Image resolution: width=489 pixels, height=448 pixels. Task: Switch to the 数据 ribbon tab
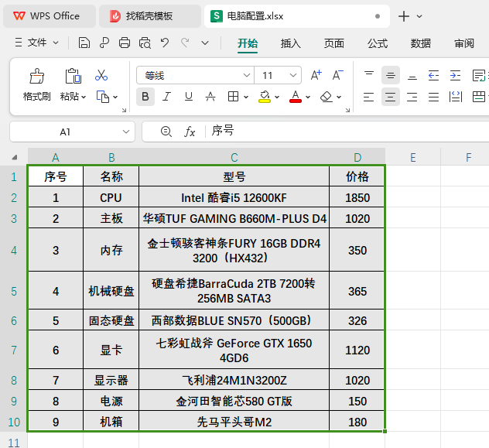pos(421,43)
